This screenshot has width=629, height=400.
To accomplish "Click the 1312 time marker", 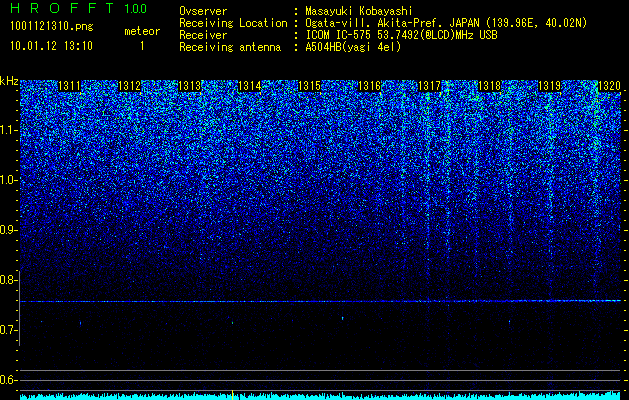I will coord(130,86).
